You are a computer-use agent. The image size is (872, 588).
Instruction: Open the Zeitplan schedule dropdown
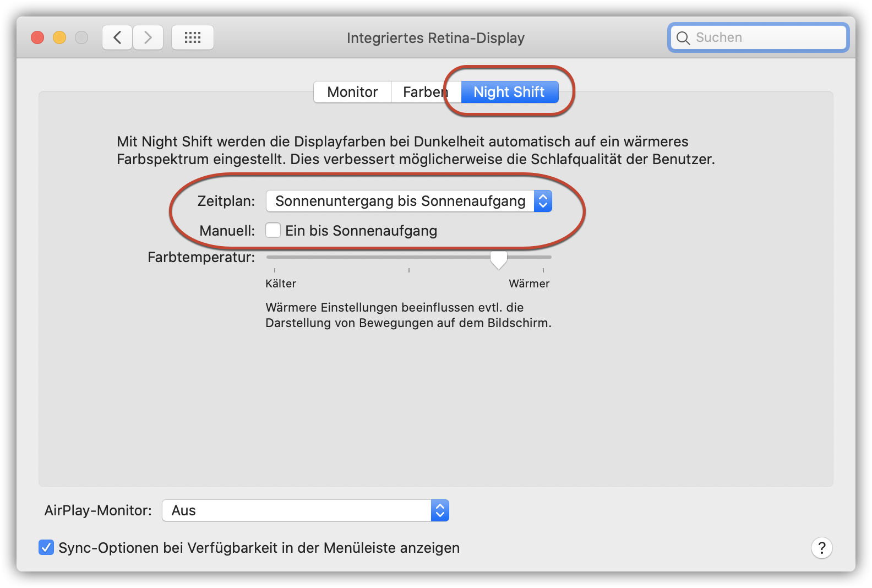408,201
